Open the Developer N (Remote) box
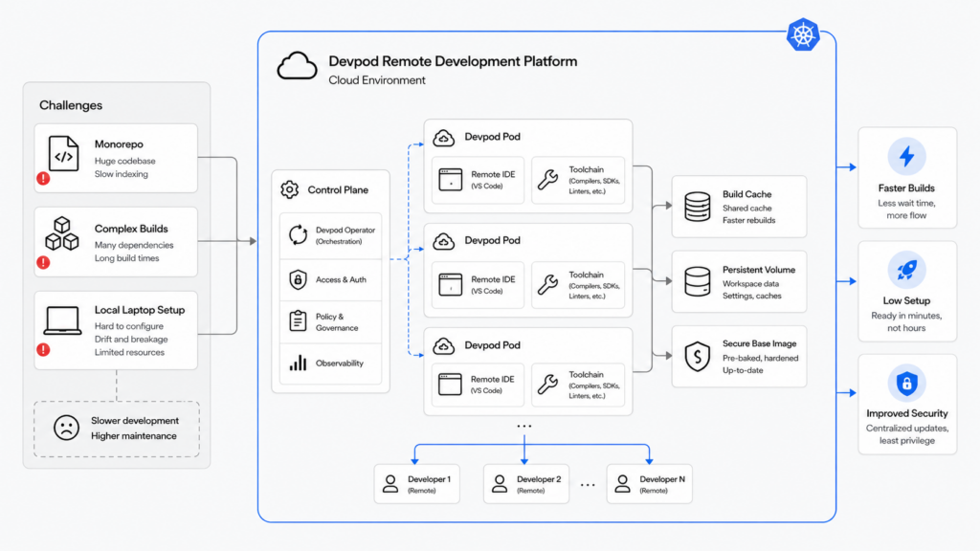Screen dimensions: 980x551 click(650, 483)
